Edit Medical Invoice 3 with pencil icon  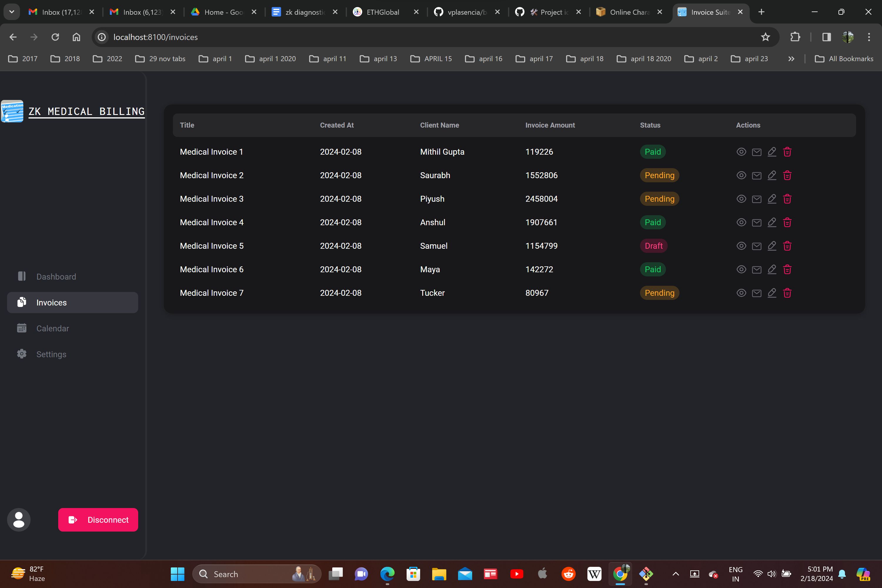coord(772,199)
